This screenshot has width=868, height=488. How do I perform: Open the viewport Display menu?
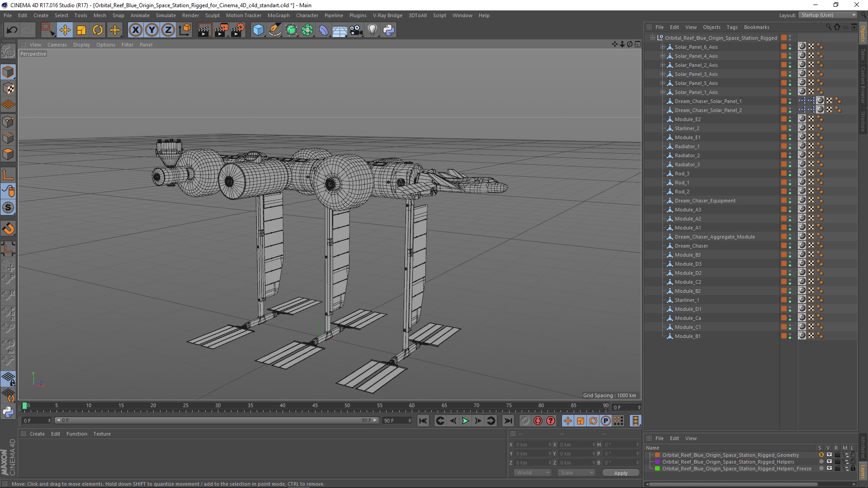pos(81,45)
